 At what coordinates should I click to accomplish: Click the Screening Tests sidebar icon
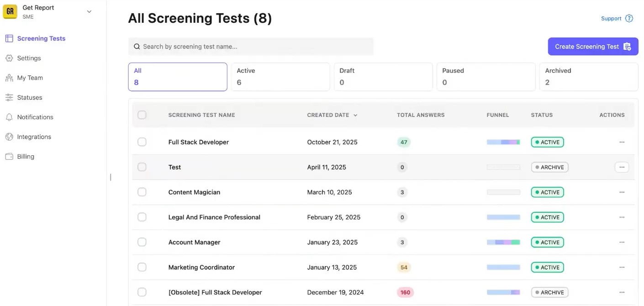(9, 38)
